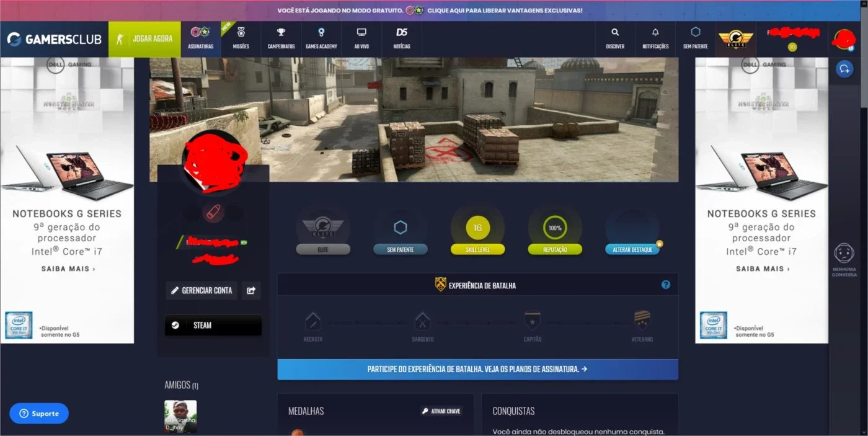
Task: Click the Sem Patente label pill
Action: tap(401, 249)
